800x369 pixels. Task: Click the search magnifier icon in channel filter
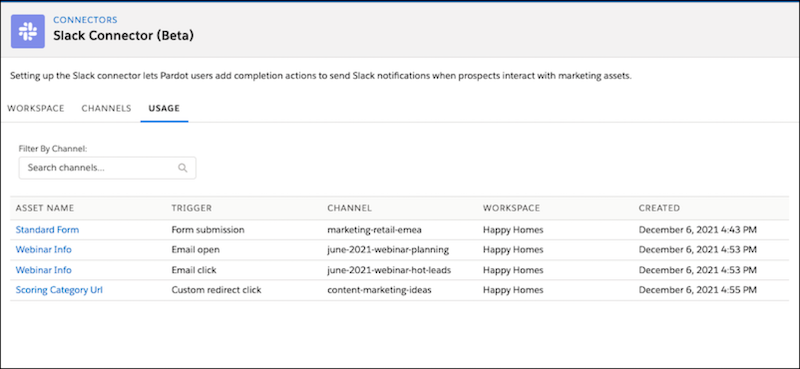(183, 168)
